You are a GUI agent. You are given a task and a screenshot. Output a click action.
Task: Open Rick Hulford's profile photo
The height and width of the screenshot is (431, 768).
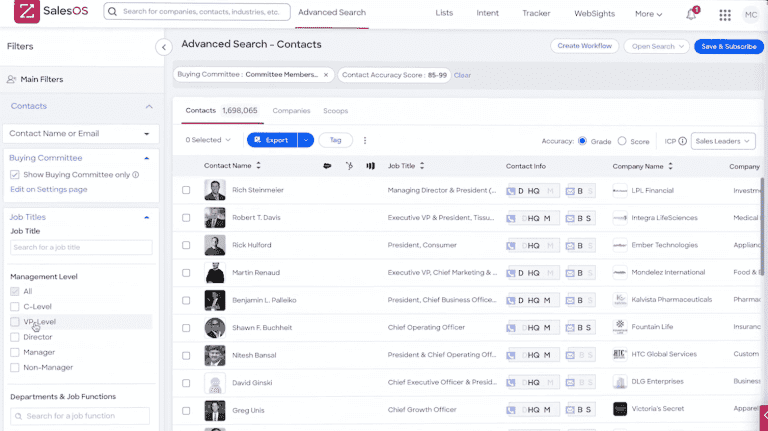[x=215, y=245]
